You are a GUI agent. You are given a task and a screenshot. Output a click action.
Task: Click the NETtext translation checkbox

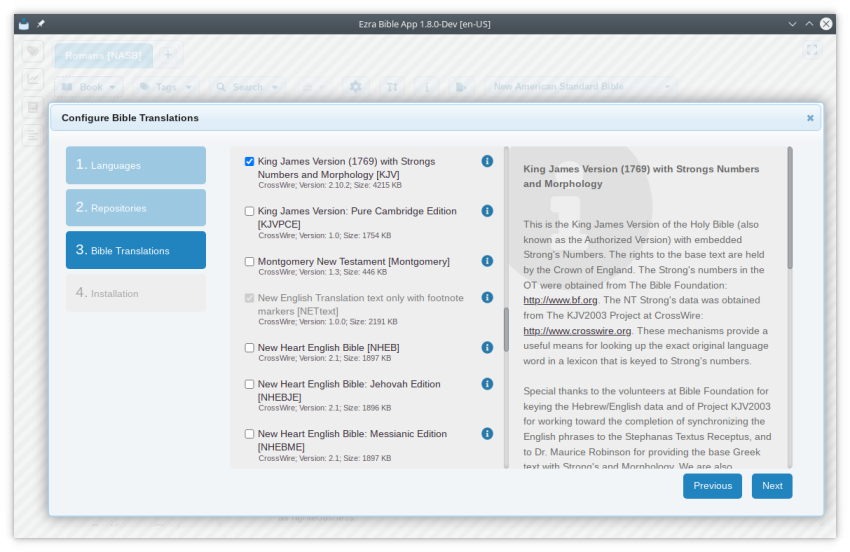click(249, 298)
